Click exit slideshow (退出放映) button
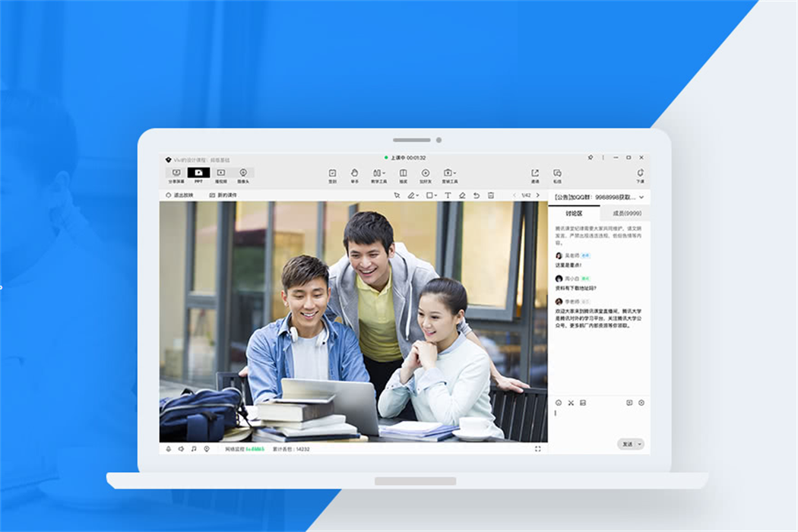Viewport: 798px width, 532px height. [179, 195]
